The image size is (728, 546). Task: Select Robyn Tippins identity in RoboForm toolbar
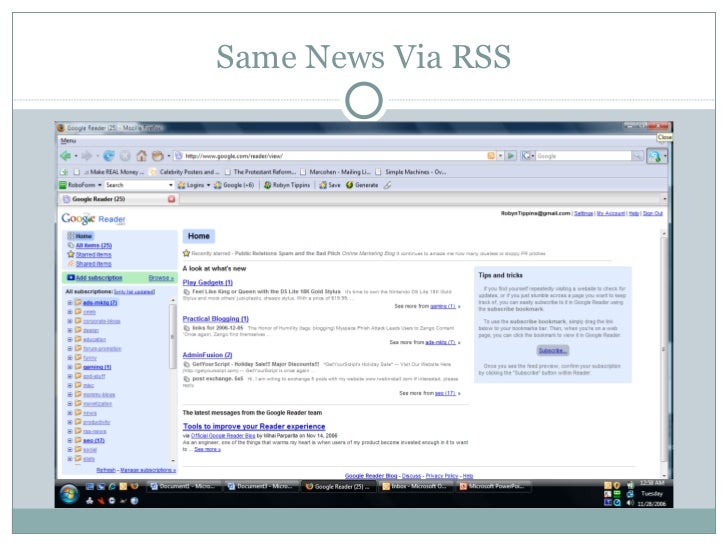pos(287,185)
